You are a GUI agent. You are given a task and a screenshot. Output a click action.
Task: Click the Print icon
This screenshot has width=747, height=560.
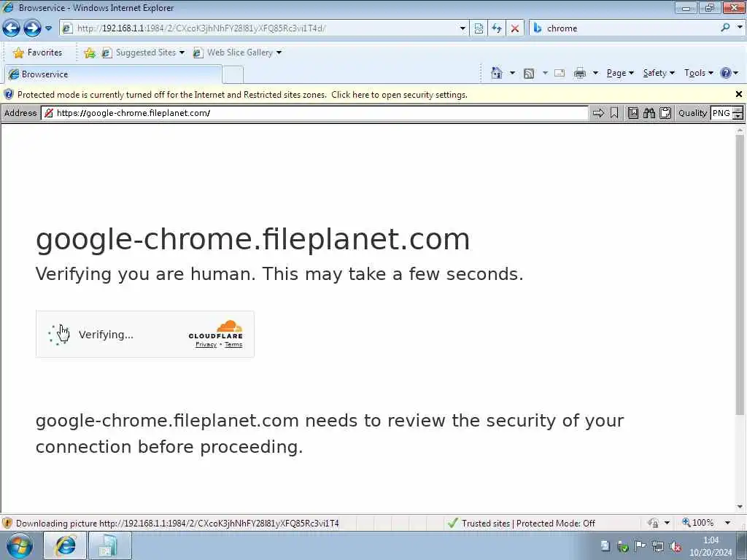(x=580, y=74)
